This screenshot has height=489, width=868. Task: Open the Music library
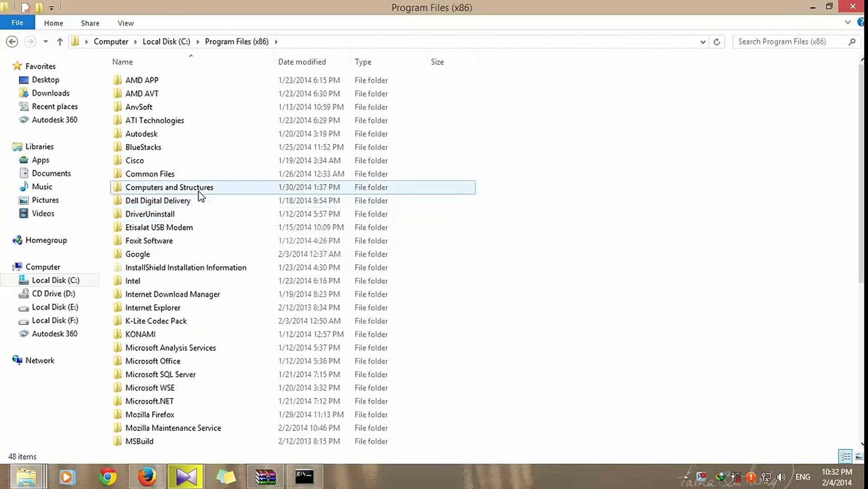point(42,187)
